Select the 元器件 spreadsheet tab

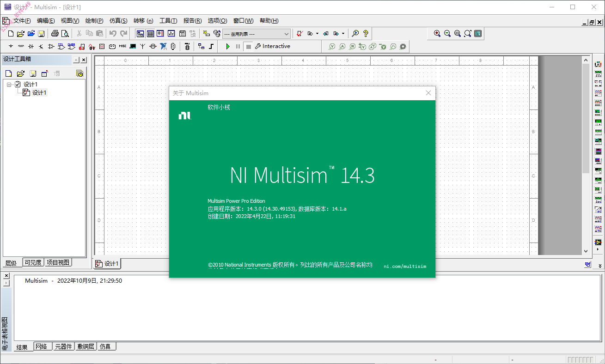(63, 346)
